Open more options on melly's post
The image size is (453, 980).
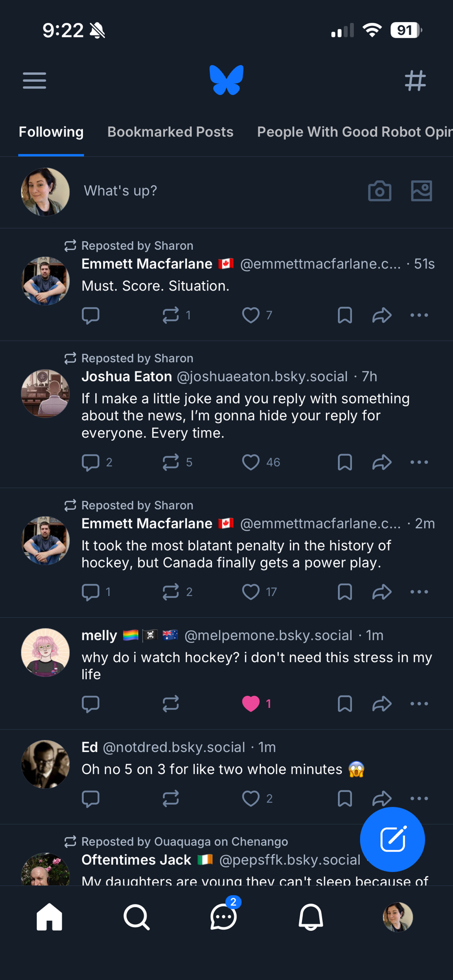pos(419,704)
